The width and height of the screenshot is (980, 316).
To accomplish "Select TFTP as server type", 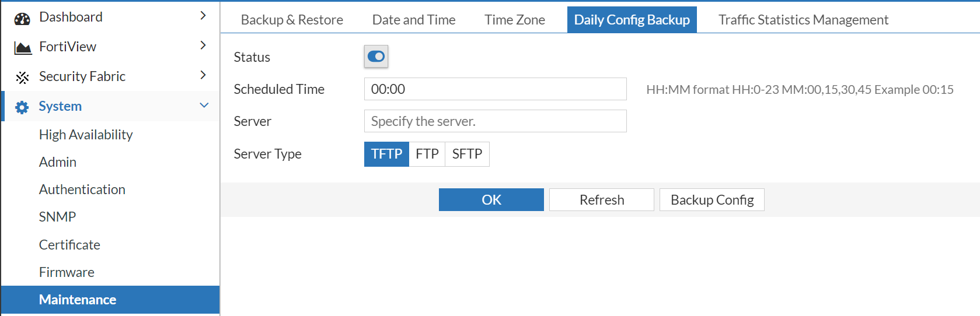I will [x=386, y=154].
